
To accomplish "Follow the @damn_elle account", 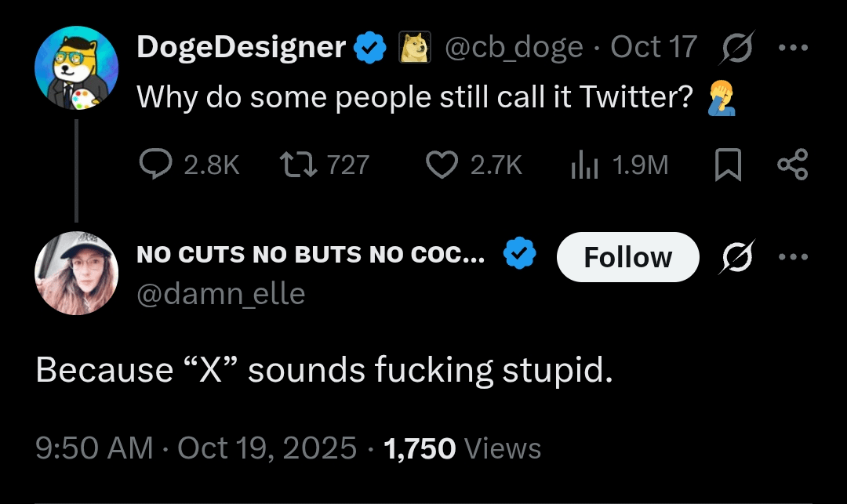I will [x=627, y=257].
